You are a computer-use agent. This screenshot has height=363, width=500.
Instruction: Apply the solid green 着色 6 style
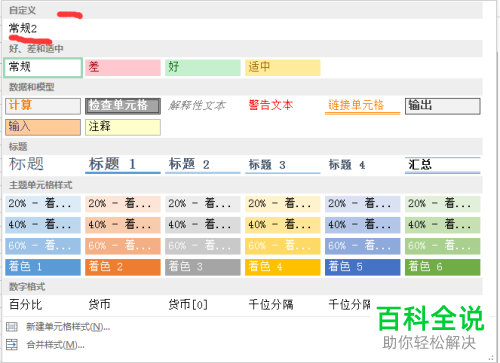(443, 267)
